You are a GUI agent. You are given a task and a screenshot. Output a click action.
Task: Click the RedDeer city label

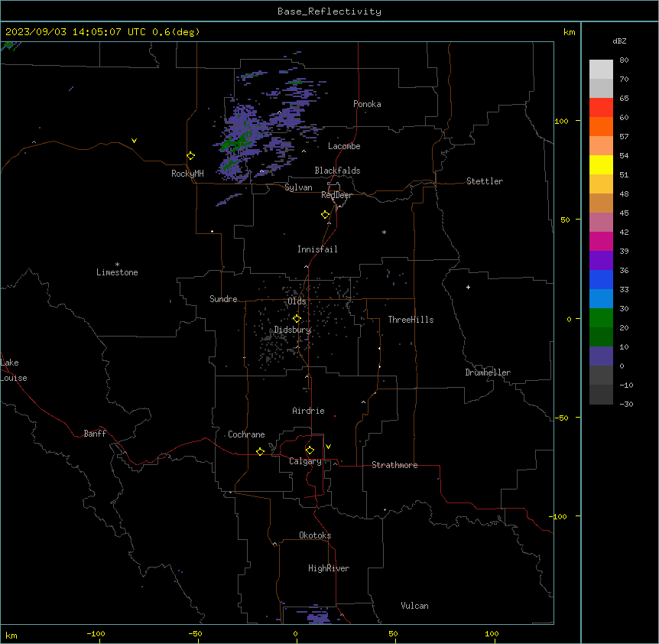pyautogui.click(x=336, y=195)
